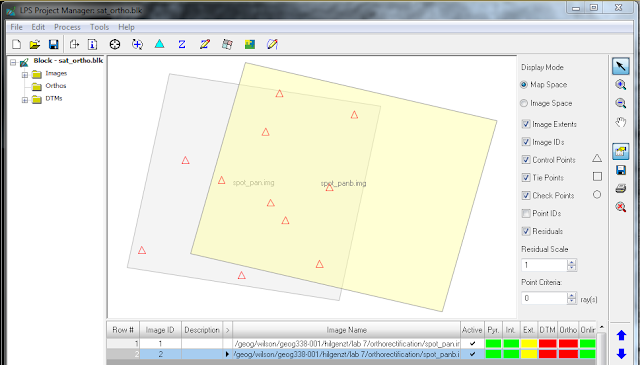Open the Tools menu

pos(99,27)
